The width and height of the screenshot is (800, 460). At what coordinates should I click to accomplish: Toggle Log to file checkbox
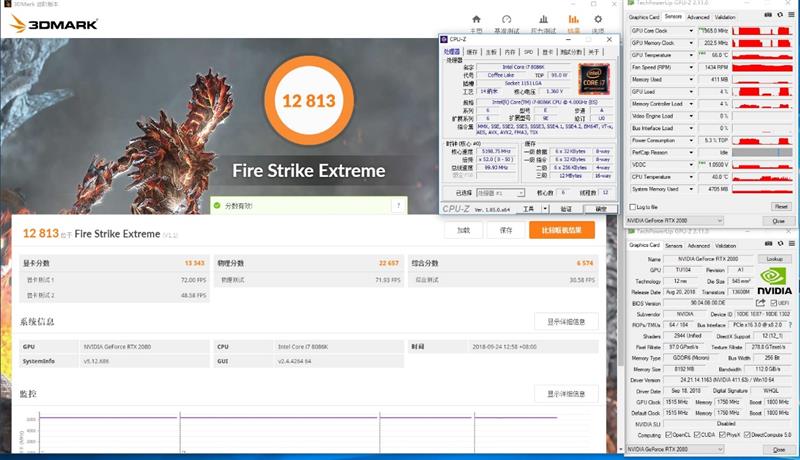pos(633,207)
